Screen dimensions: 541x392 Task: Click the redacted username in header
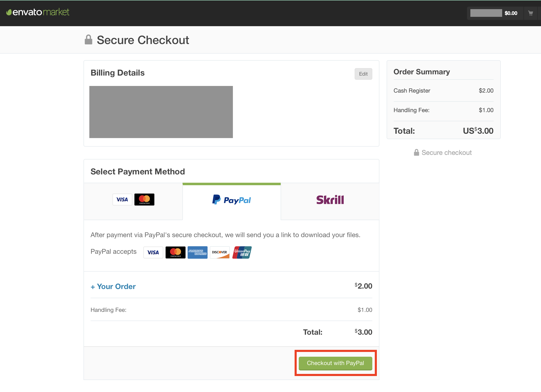(486, 13)
